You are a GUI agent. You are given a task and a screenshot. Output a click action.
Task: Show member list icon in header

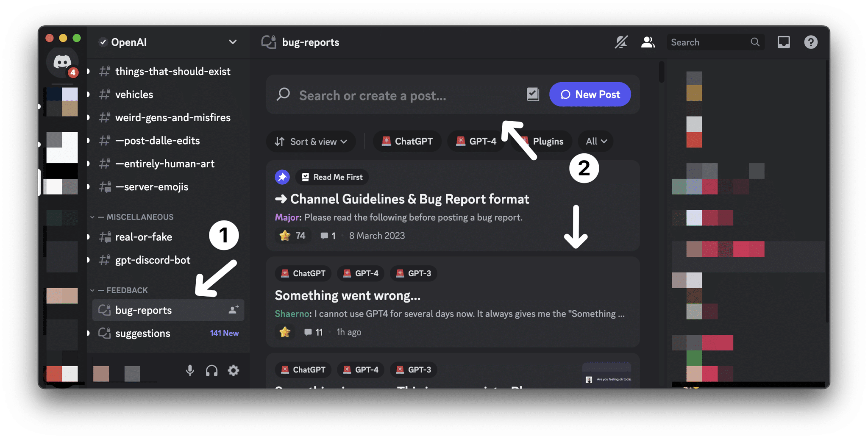[x=648, y=42]
